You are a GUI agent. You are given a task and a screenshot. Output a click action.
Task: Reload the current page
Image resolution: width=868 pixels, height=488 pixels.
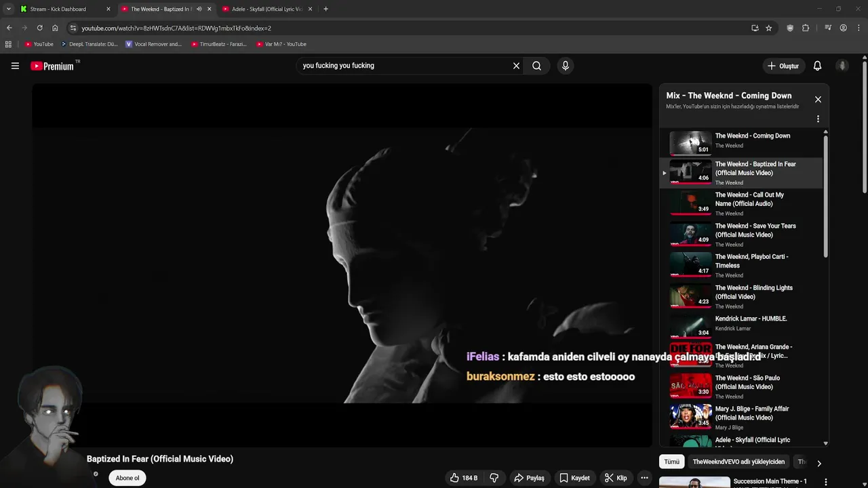pos(39,28)
